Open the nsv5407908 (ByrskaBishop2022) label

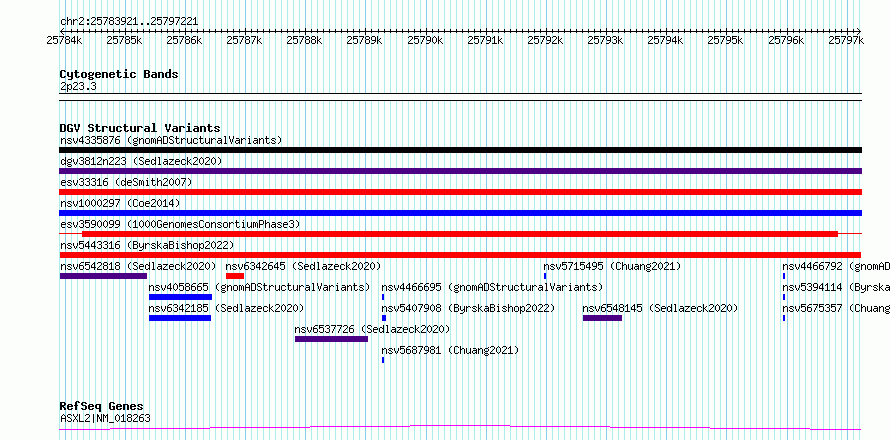[468, 308]
